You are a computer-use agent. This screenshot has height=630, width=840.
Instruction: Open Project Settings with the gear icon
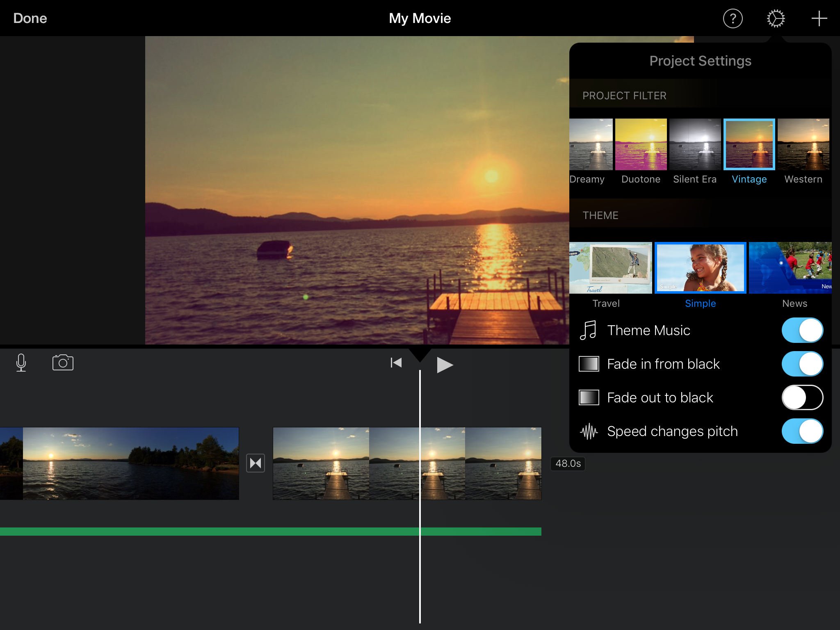click(776, 18)
